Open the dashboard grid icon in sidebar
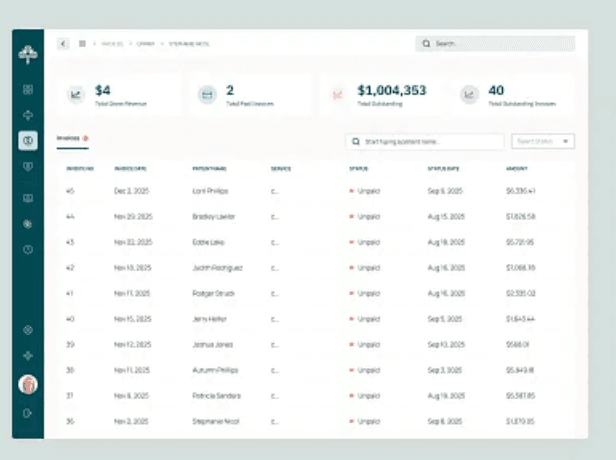This screenshot has width=616, height=460. point(28,89)
